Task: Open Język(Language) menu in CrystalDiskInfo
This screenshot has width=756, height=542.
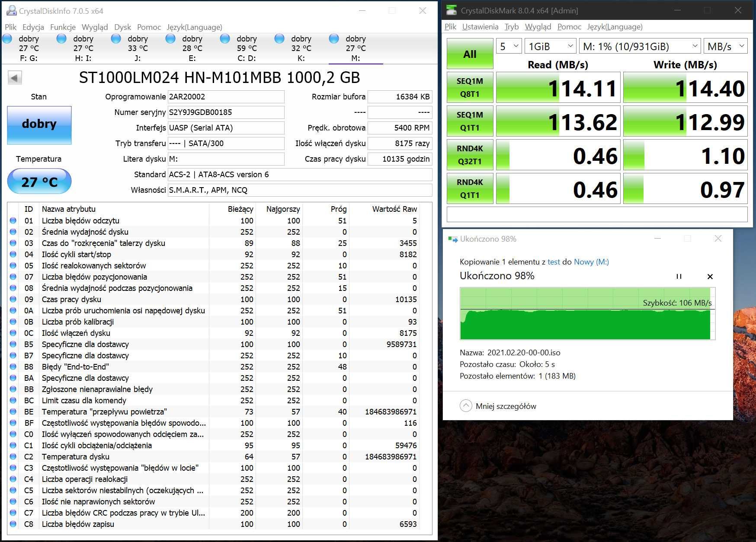Action: [x=195, y=27]
